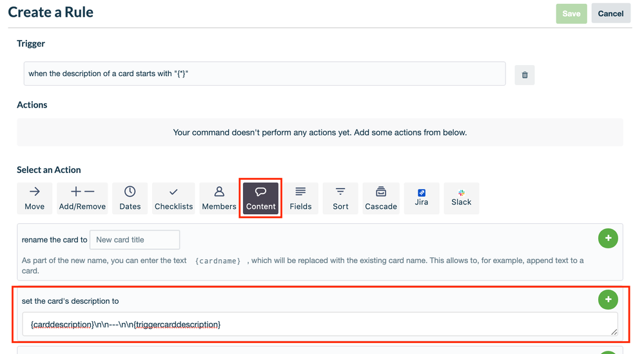Open the Slack action category
The width and height of the screenshot is (644, 354).
(x=461, y=199)
